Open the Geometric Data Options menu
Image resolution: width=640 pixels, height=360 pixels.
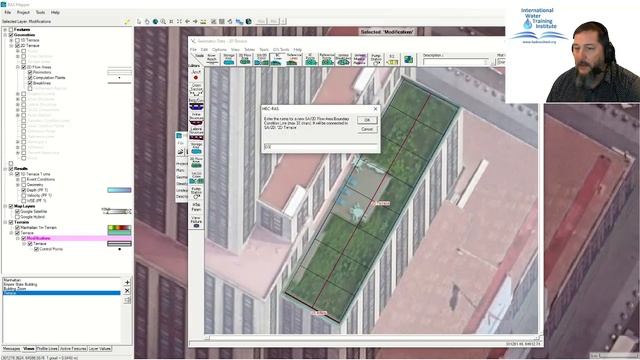(x=219, y=49)
